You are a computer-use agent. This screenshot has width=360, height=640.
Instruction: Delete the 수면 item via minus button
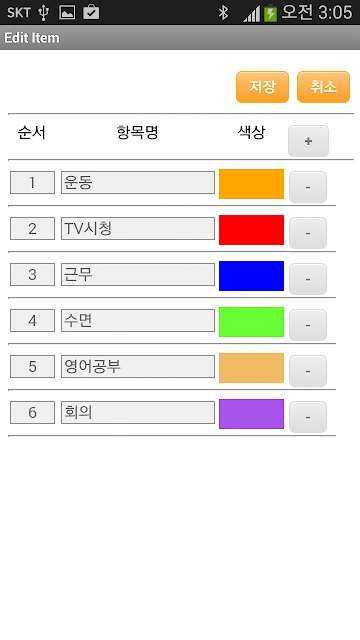308,325
